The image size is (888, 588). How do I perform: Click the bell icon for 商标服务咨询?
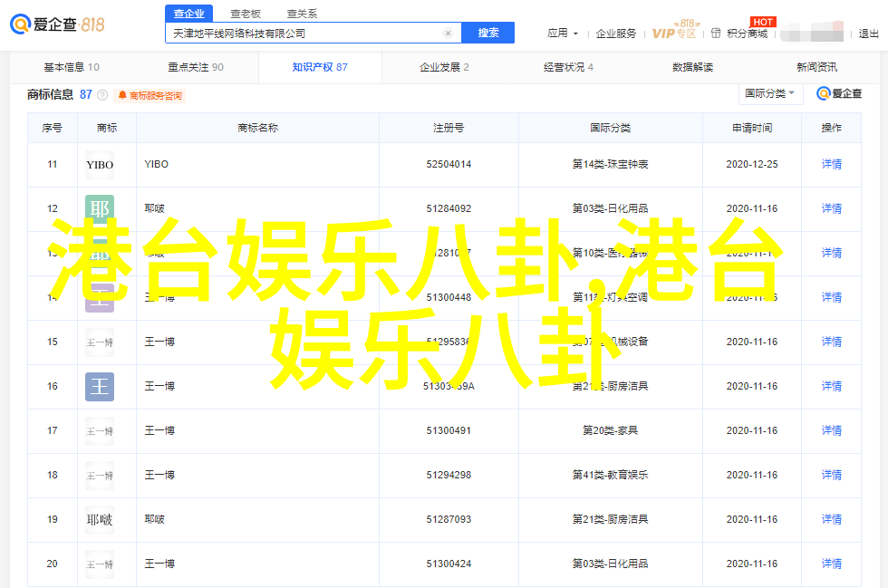click(121, 95)
